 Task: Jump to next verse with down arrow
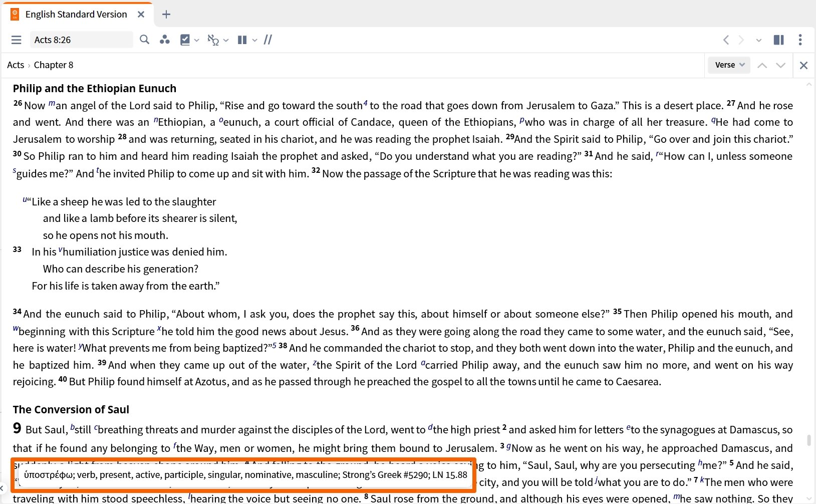click(780, 65)
